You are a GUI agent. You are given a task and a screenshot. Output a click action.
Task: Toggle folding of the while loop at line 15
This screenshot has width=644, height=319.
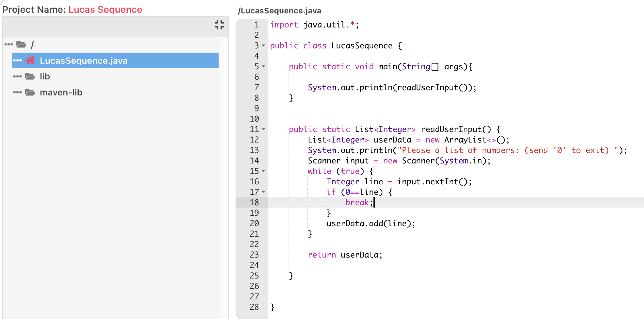[263, 171]
